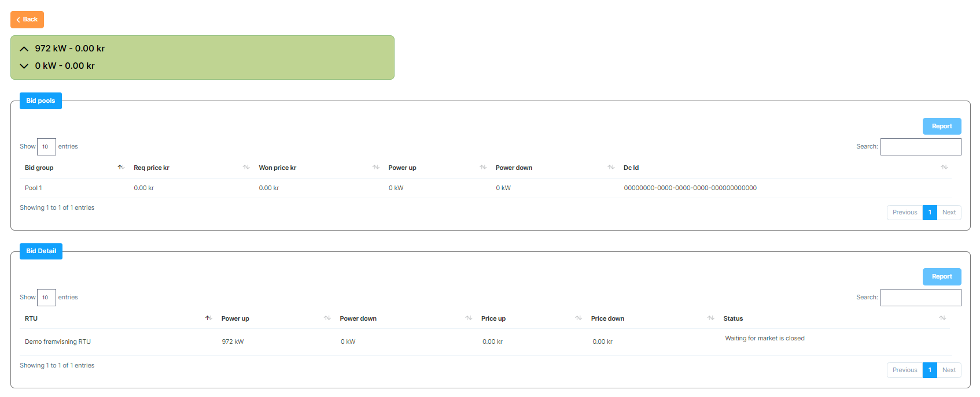This screenshot has height=397, width=980.
Task: Click Demo fremvisning RTU cell
Action: coord(58,342)
